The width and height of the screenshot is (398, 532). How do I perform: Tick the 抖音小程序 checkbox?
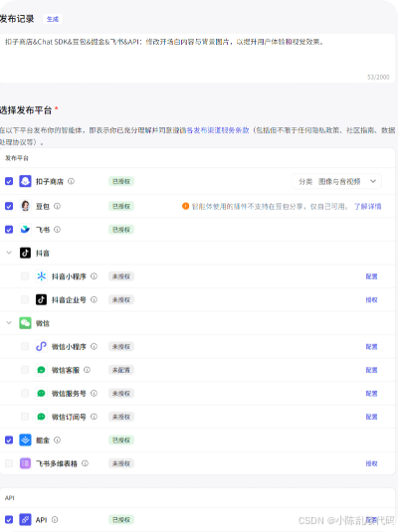click(x=25, y=276)
